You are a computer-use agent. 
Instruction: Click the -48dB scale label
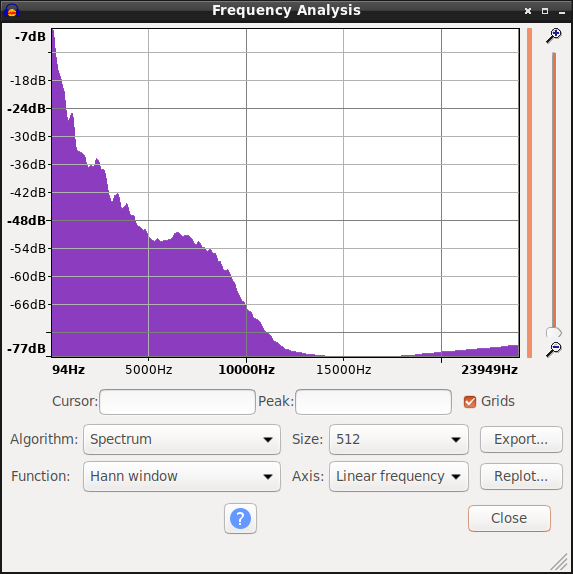click(27, 221)
